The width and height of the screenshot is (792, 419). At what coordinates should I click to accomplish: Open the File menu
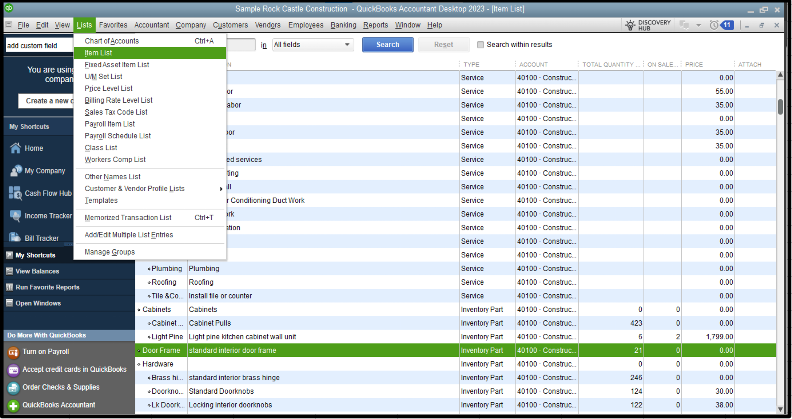point(23,25)
